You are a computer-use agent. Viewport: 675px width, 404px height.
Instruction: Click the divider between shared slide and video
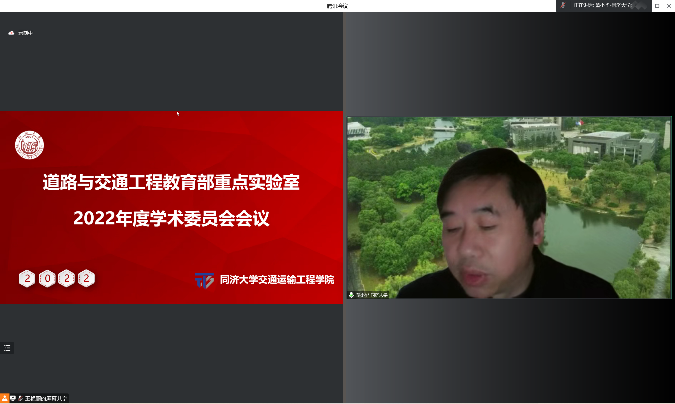343,207
